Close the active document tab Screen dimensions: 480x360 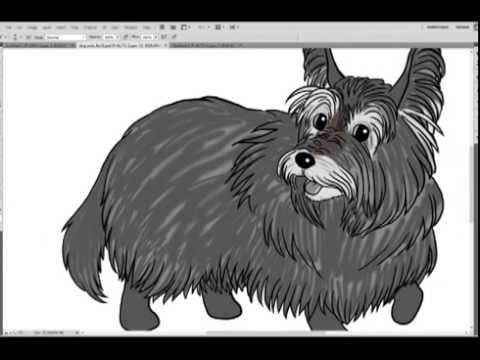pyautogui.click(x=166, y=45)
